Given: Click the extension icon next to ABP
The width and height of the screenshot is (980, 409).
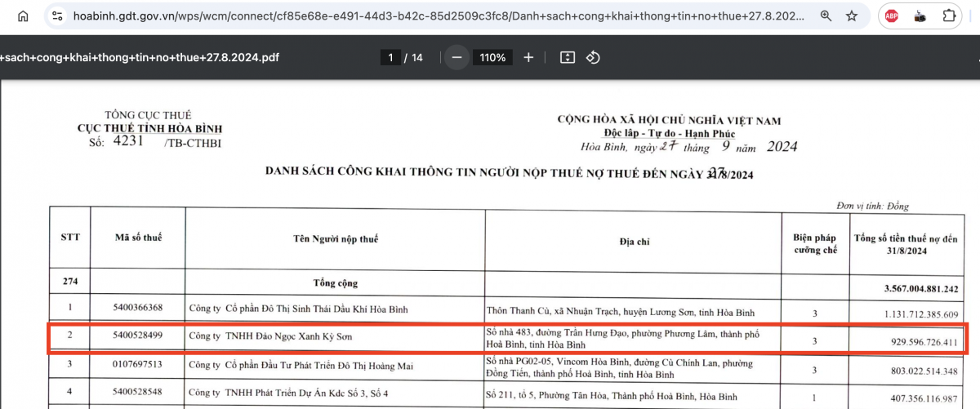Looking at the screenshot, I should [x=920, y=16].
